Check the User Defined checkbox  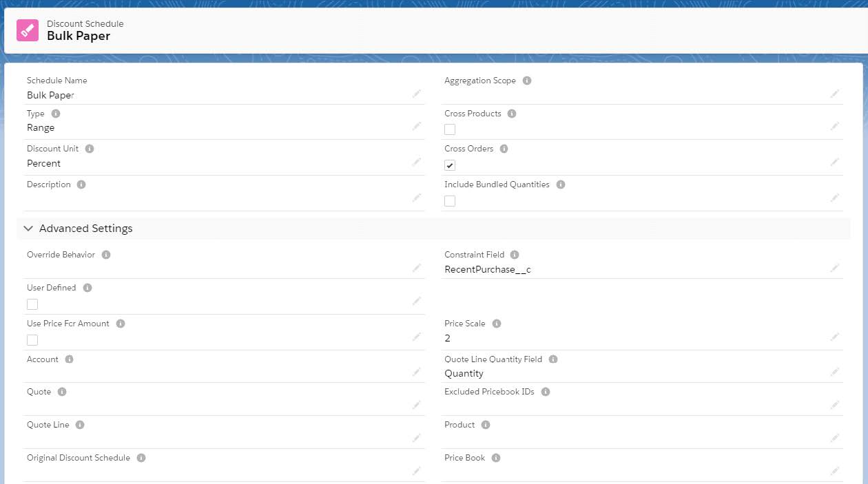[32, 304]
